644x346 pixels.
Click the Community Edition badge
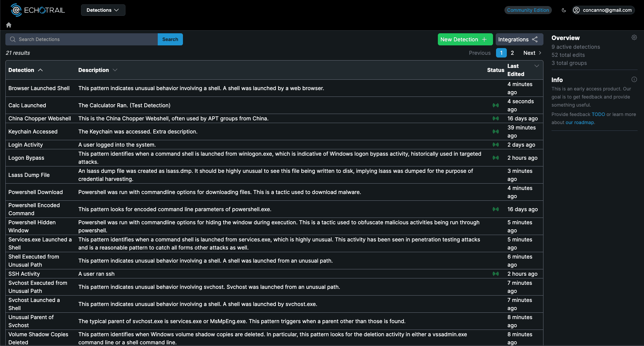528,10
